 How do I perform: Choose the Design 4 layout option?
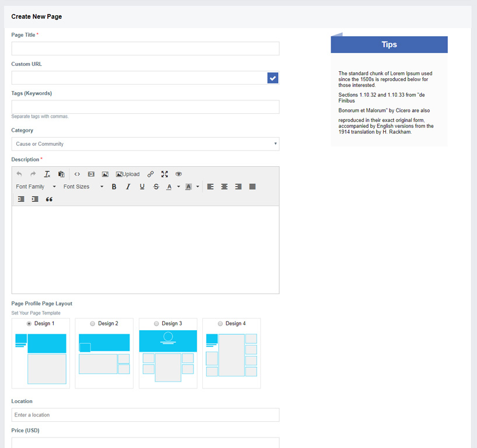220,323
